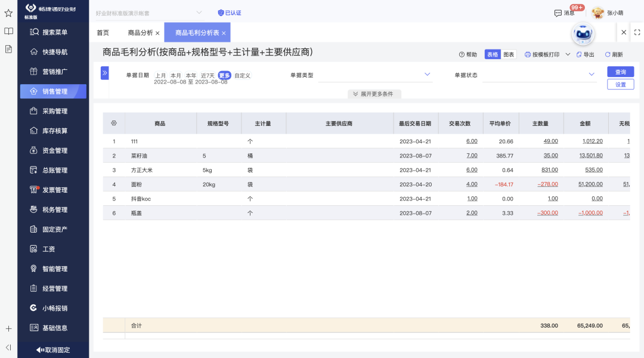This screenshot has width=644, height=358.
Task: Close the 商品分析 tab
Action: coord(157,33)
